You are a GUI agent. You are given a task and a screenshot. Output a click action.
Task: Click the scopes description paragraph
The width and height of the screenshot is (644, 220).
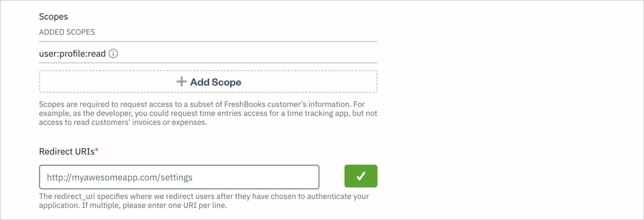coord(208,113)
